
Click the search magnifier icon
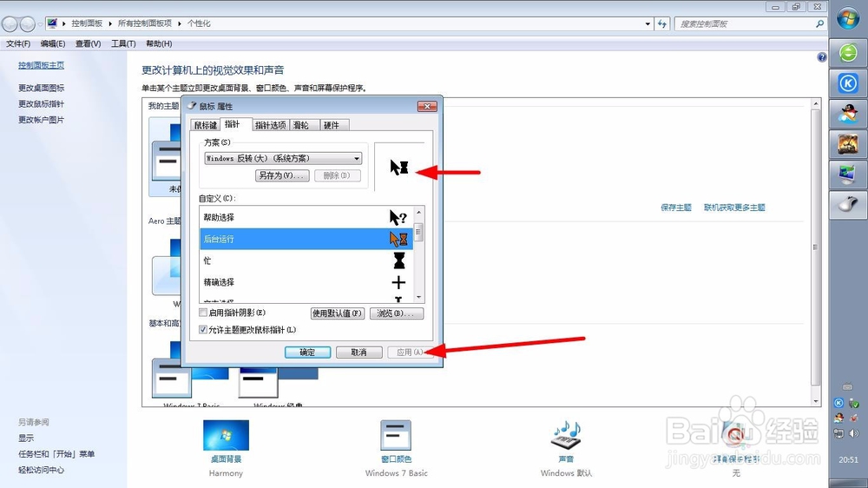[820, 23]
